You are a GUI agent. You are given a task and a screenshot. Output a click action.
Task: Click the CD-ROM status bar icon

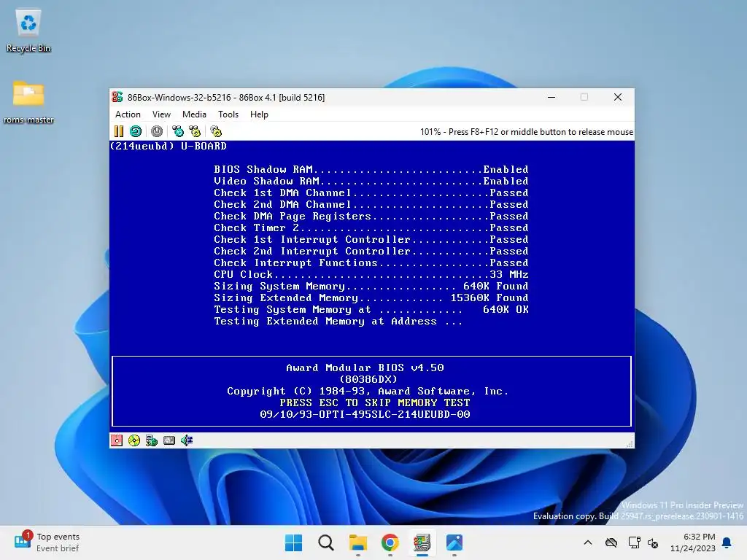[134, 440]
